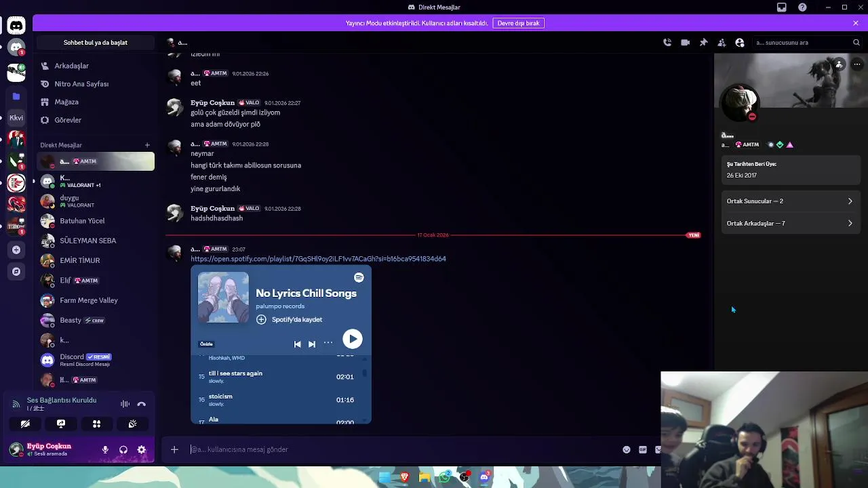Open Farm Merge Valley DM
The width and height of the screenshot is (868, 488).
point(96,300)
